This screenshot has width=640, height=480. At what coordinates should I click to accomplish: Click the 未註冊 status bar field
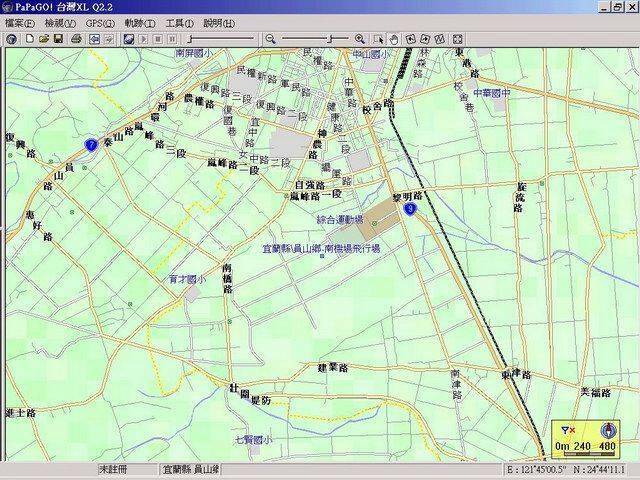tap(127, 470)
